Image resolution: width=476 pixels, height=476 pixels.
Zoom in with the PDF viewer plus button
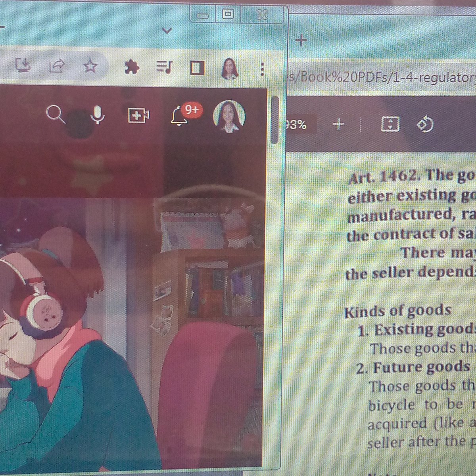point(338,125)
